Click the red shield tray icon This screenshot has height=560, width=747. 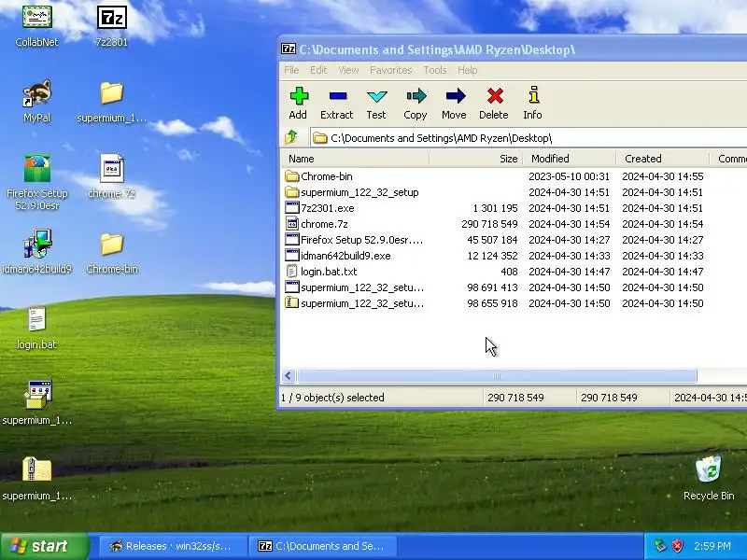coord(677,546)
